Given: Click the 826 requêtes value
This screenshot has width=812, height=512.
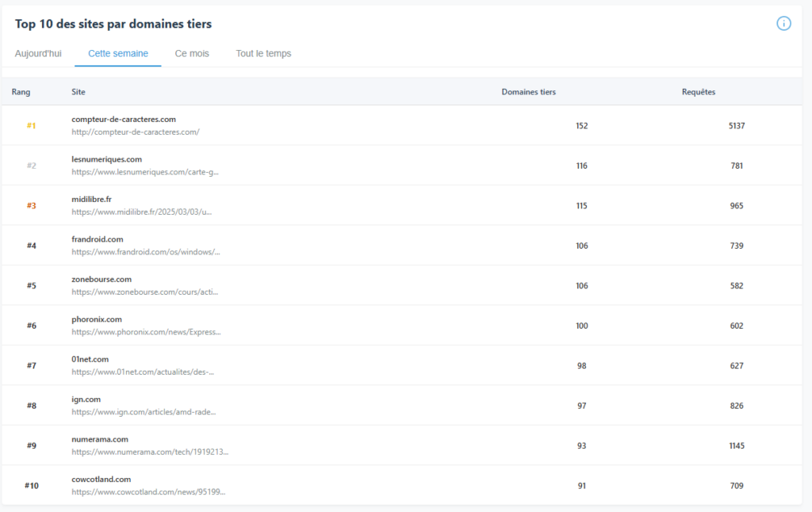Looking at the screenshot, I should click(x=737, y=405).
